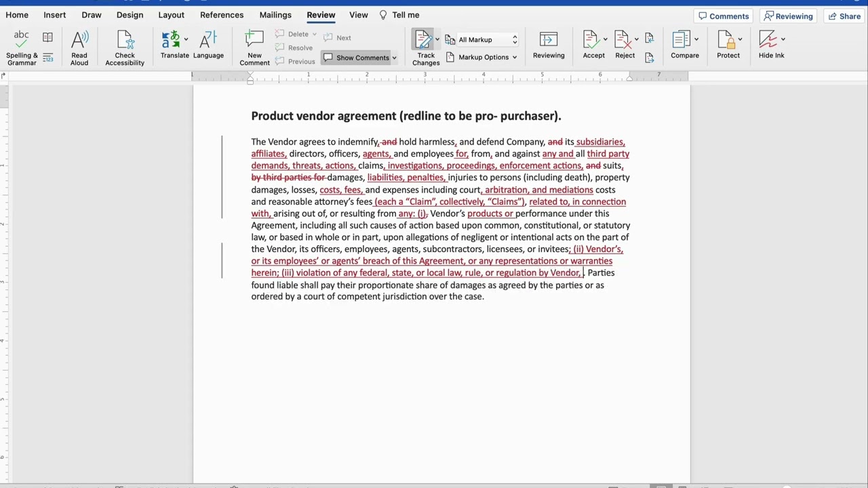Open the Comments pane button

724,16
